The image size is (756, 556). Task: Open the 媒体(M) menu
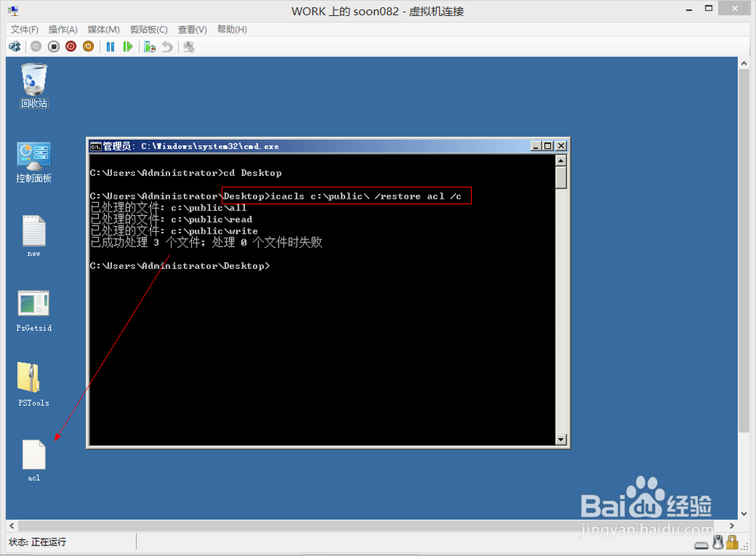coord(104,29)
